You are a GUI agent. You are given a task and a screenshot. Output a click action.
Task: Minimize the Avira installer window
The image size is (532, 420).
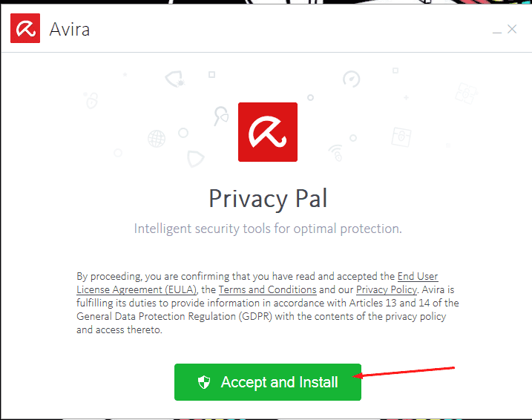[x=495, y=30]
